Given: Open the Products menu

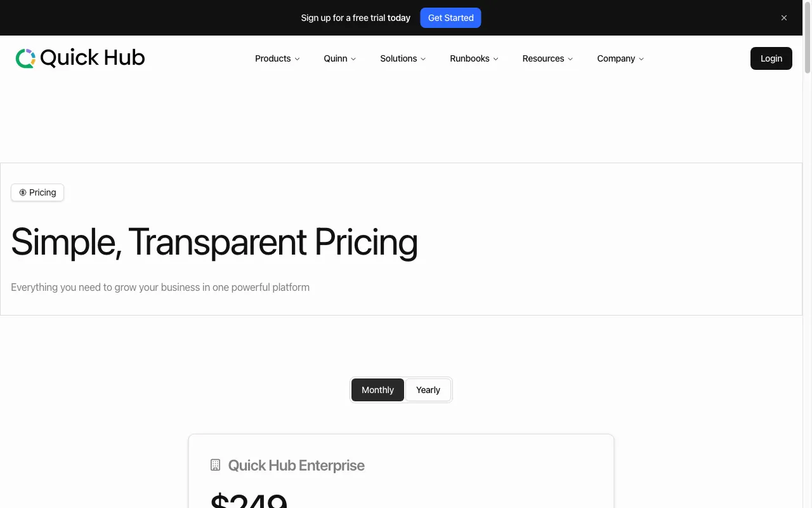Looking at the screenshot, I should 277,58.
